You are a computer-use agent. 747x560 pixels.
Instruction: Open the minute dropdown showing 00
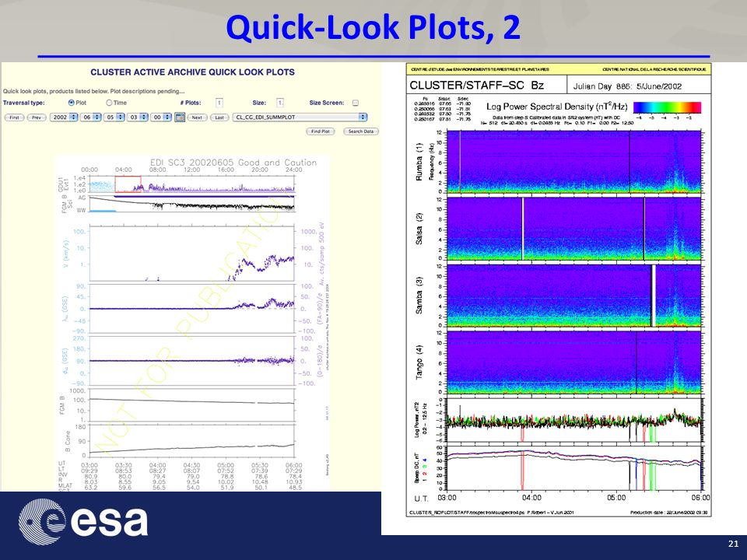coord(160,117)
